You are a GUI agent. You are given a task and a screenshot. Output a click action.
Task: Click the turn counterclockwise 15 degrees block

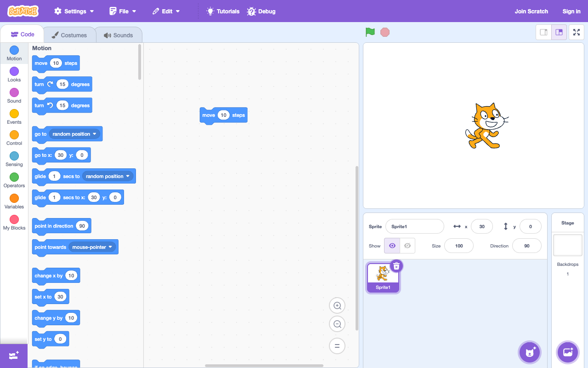point(62,106)
